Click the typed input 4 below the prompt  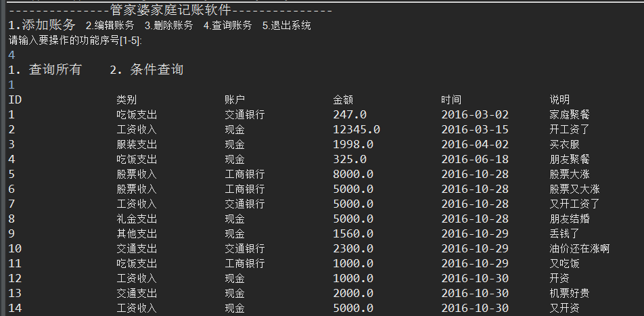pos(11,55)
